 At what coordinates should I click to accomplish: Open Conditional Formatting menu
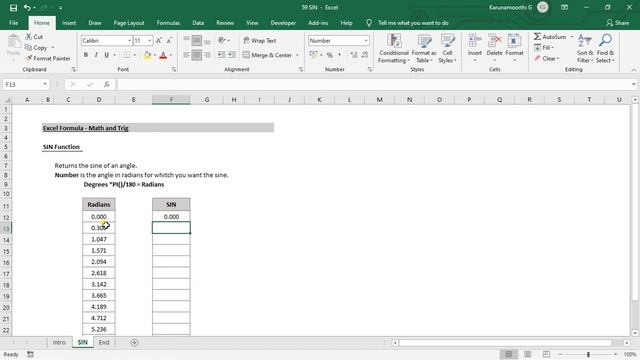[393, 49]
